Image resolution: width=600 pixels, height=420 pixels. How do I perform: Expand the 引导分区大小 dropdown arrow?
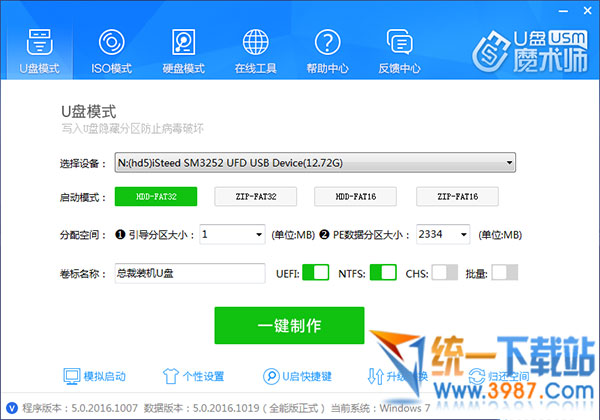click(x=259, y=234)
